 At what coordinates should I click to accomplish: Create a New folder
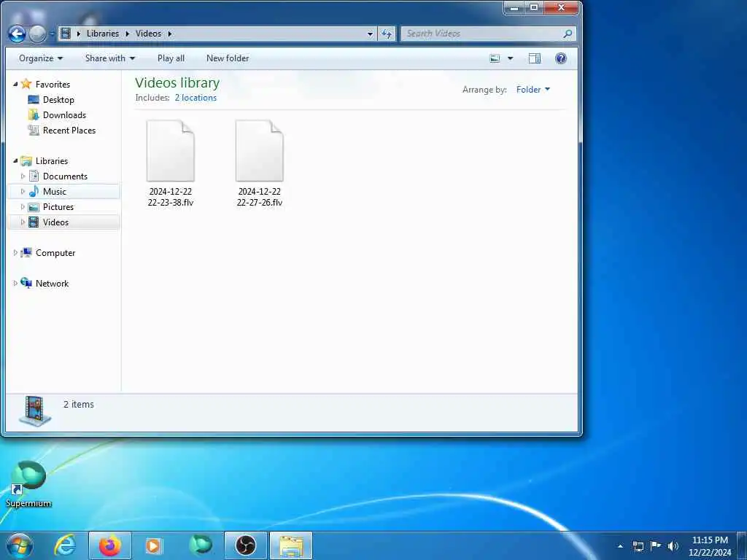228,58
